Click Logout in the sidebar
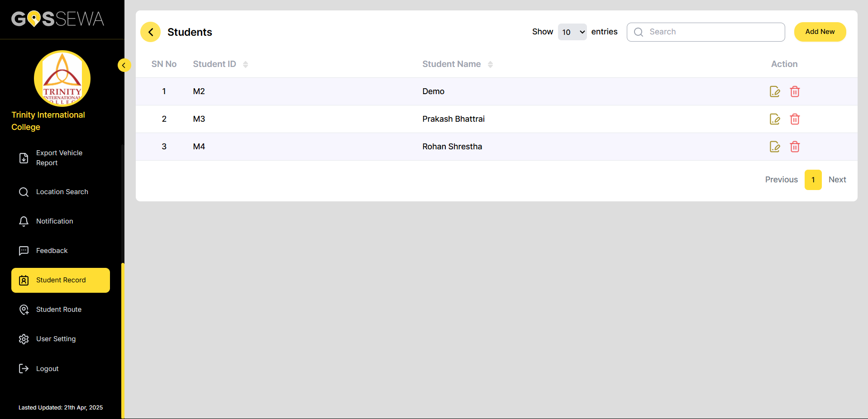This screenshot has width=868, height=419. point(61,369)
